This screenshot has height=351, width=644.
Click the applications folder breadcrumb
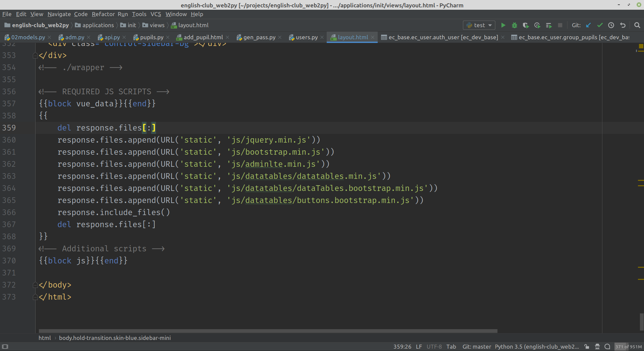click(94, 25)
